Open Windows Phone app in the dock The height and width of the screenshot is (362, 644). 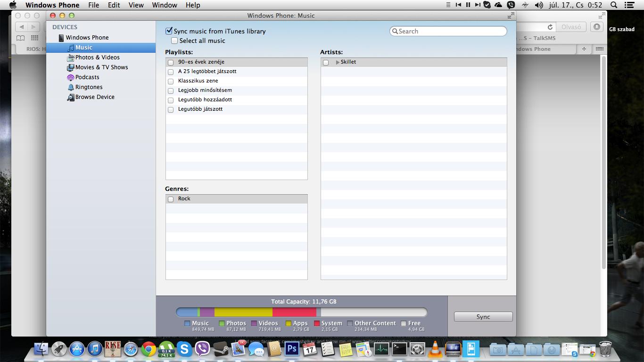tap(471, 349)
